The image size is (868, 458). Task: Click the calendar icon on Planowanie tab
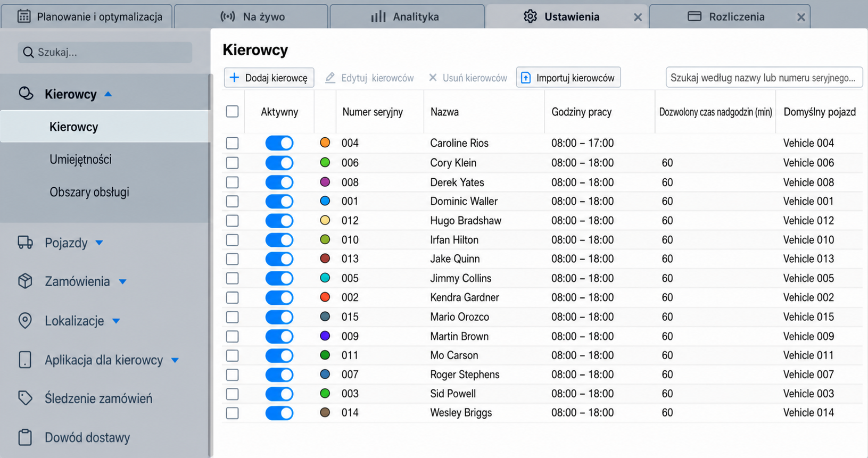click(24, 16)
